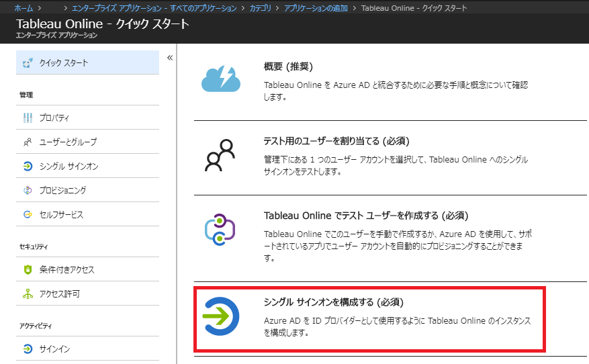This screenshot has height=364, width=589.
Task: Open Tableau Online でテスト ユーザーを作成する (必須)
Action: point(366,216)
